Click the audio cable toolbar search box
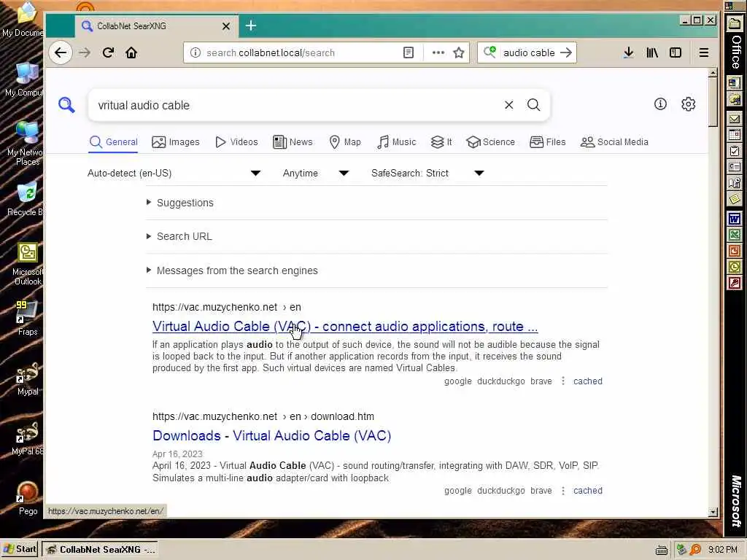747x560 pixels. click(529, 52)
